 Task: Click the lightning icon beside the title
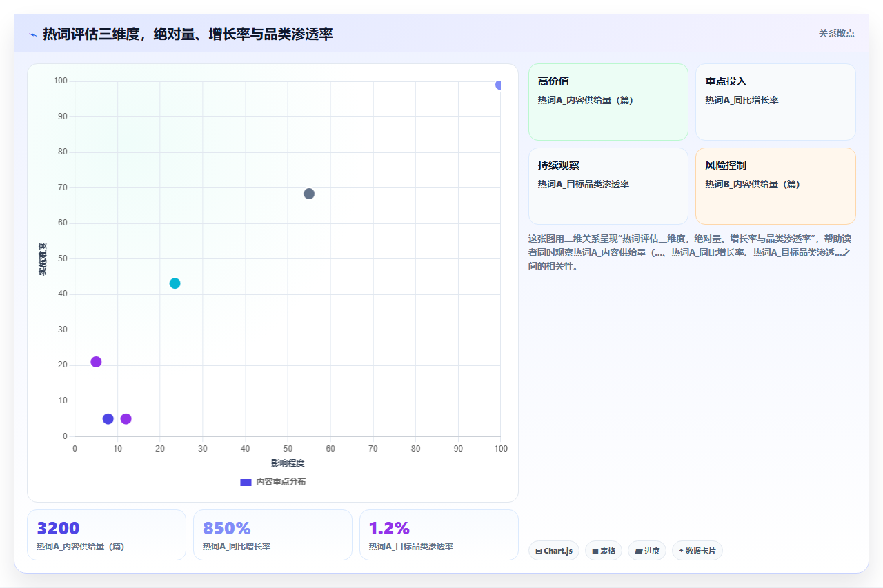32,34
